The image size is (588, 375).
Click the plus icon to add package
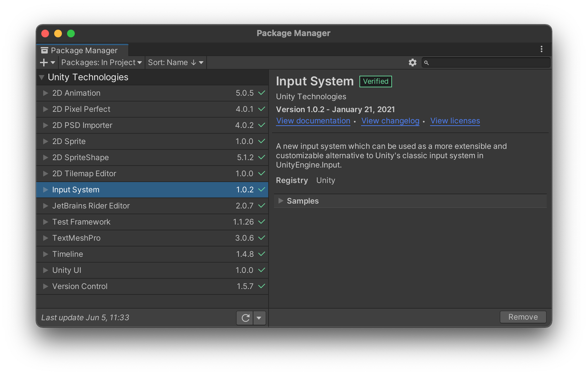pyautogui.click(x=44, y=63)
